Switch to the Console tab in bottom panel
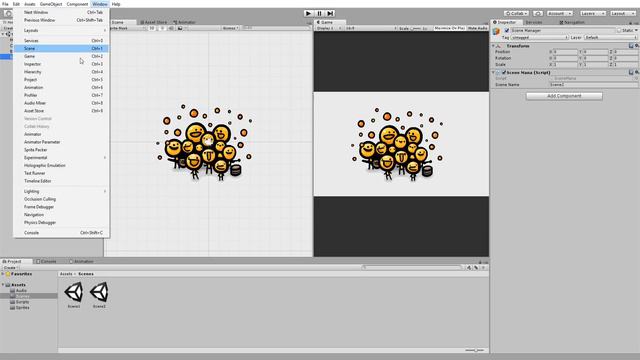640x360 pixels. point(46,261)
